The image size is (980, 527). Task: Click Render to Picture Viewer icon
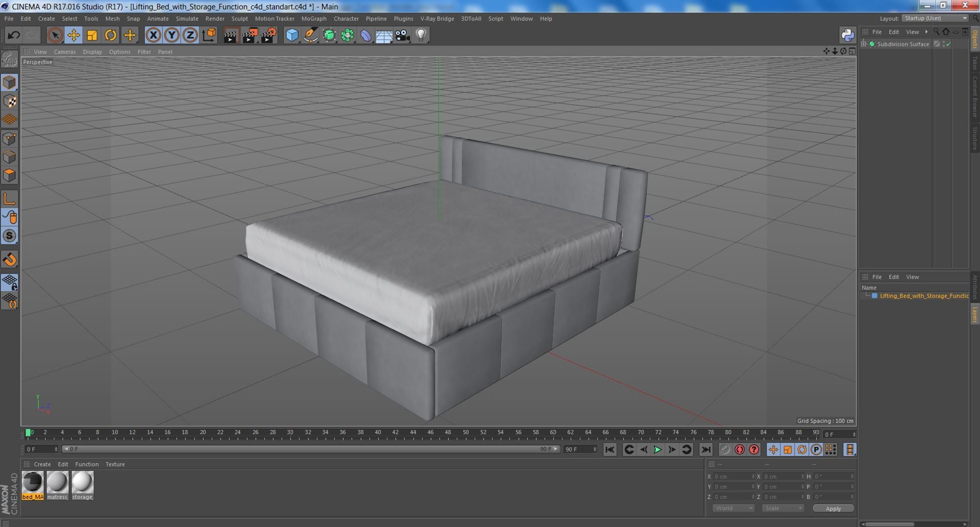250,35
